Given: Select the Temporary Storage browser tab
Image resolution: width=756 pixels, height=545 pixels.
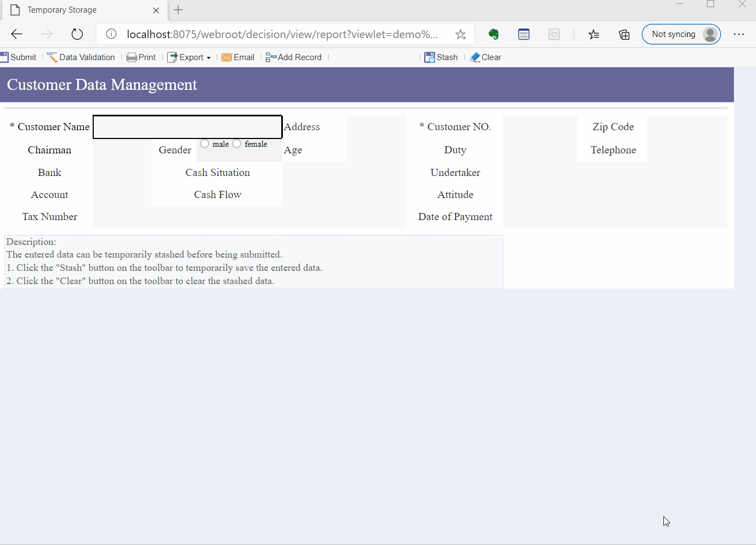Looking at the screenshot, I should (84, 10).
